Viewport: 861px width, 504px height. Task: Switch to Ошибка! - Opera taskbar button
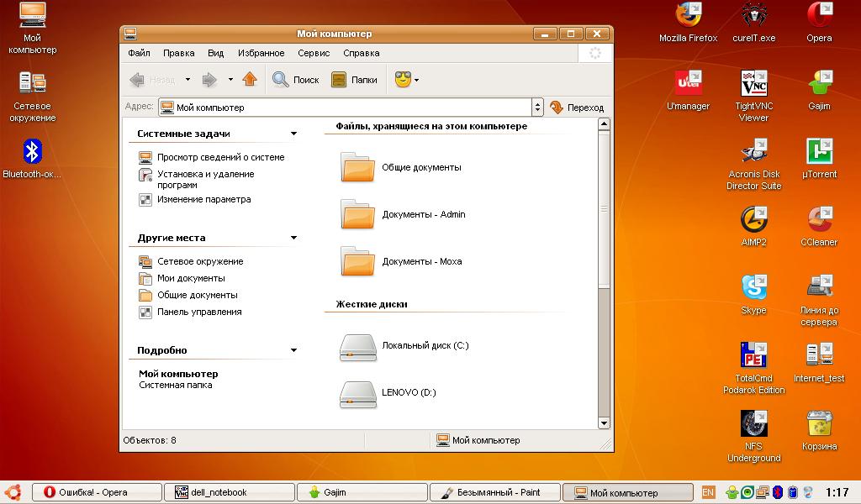(x=97, y=492)
